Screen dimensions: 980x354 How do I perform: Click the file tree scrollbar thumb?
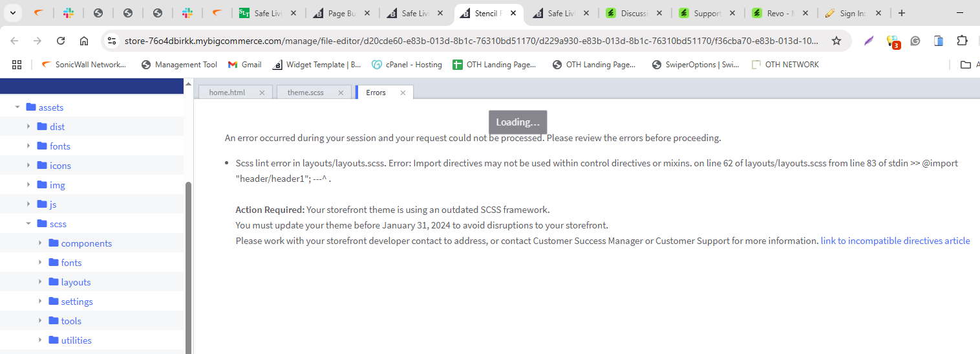(189, 267)
